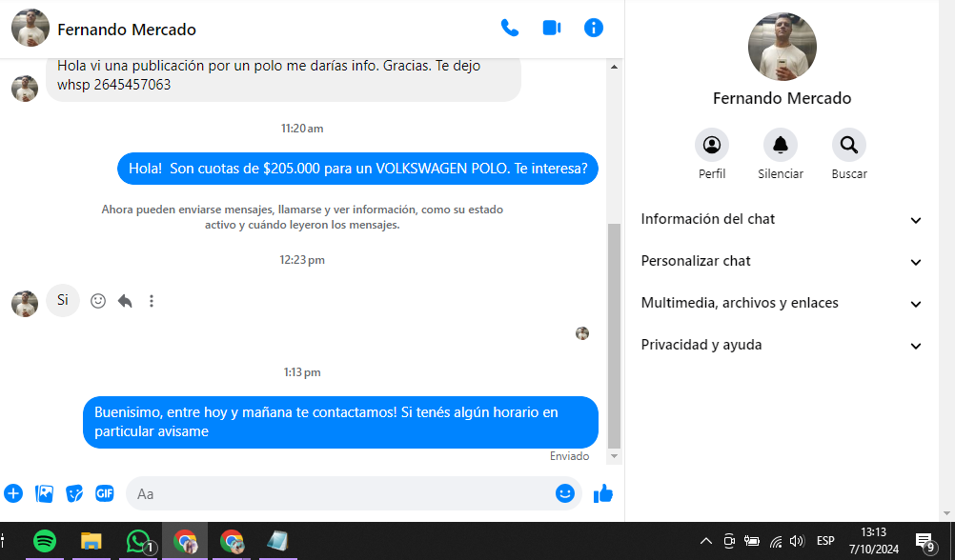This screenshot has height=560, width=955.
Task: Click the Meet Now tray icon
Action: point(729,541)
